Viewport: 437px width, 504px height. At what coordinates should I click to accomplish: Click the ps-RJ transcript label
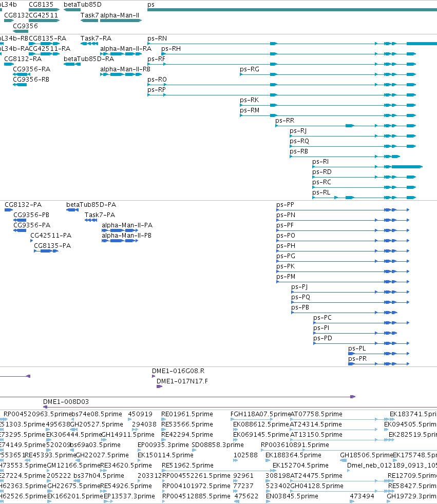(298, 131)
